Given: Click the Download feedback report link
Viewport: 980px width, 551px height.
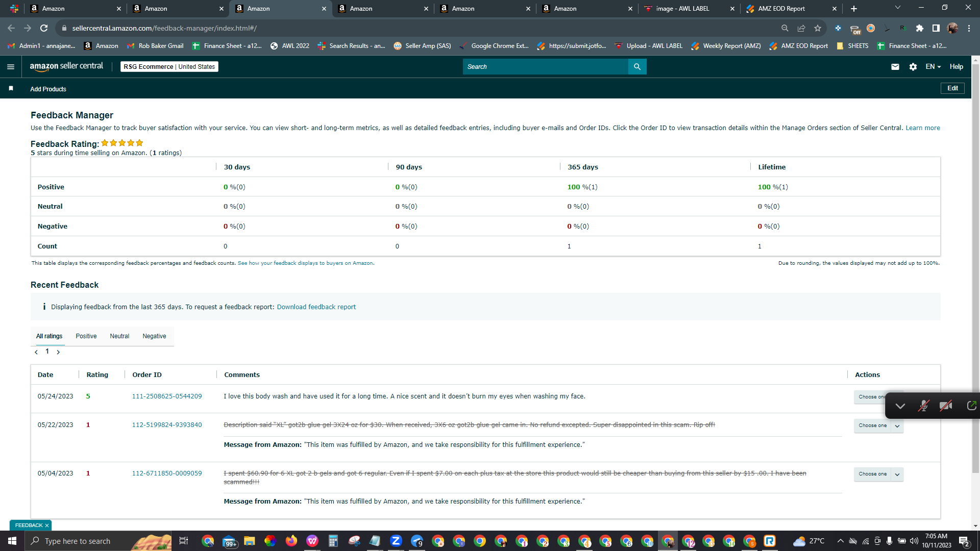Looking at the screenshot, I should (316, 307).
